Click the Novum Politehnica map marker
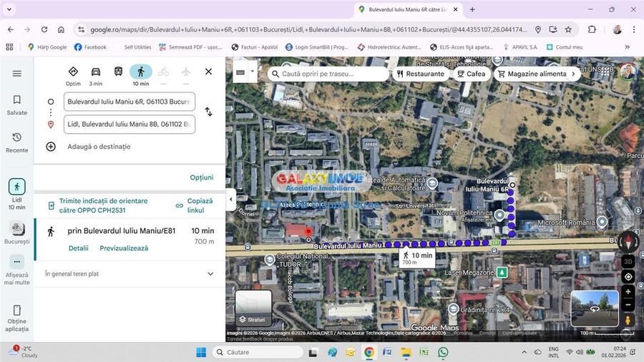 tap(499, 215)
